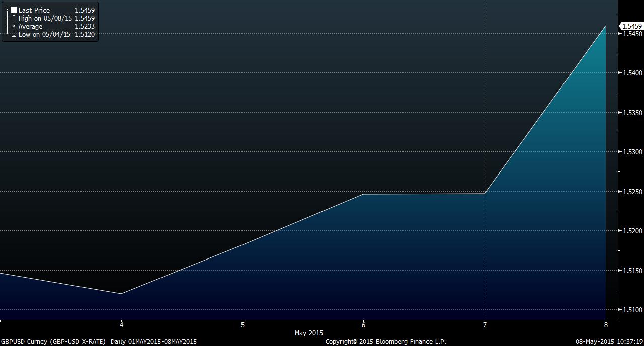The image size is (644, 346).
Task: Click the date label 5 on x-axis
Action: tap(243, 325)
